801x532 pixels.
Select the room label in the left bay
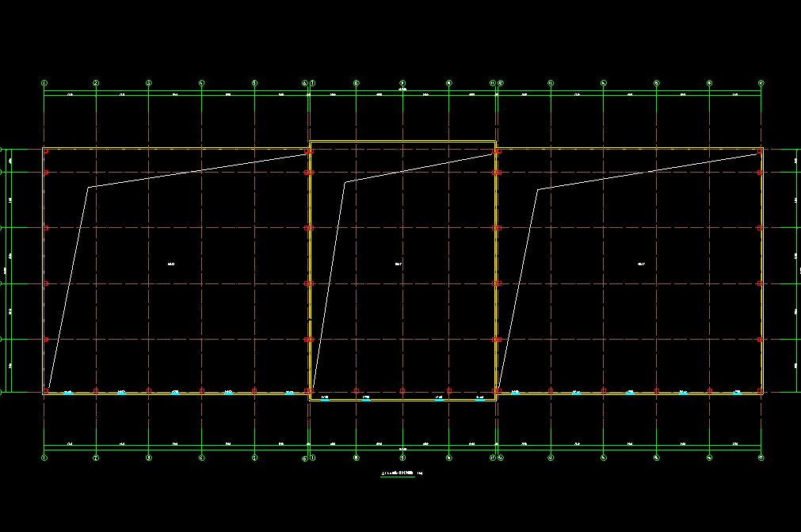[170, 264]
